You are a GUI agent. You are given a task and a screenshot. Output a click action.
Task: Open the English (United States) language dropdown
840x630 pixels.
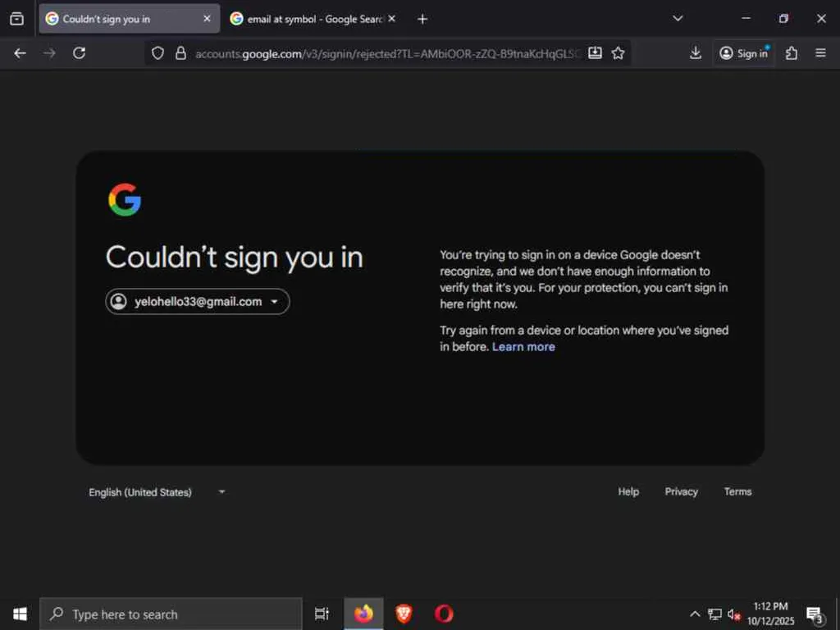pyautogui.click(x=157, y=492)
